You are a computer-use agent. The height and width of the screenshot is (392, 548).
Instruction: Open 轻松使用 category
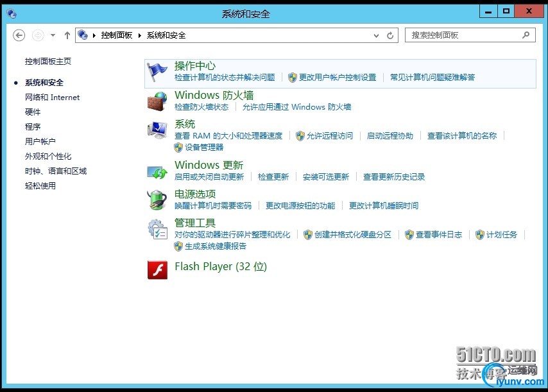tap(40, 186)
